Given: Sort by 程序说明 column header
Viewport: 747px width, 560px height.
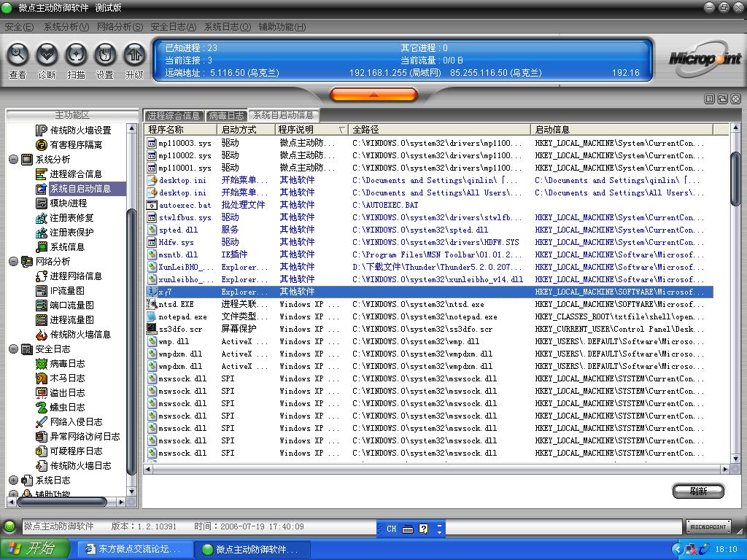Looking at the screenshot, I should (311, 130).
